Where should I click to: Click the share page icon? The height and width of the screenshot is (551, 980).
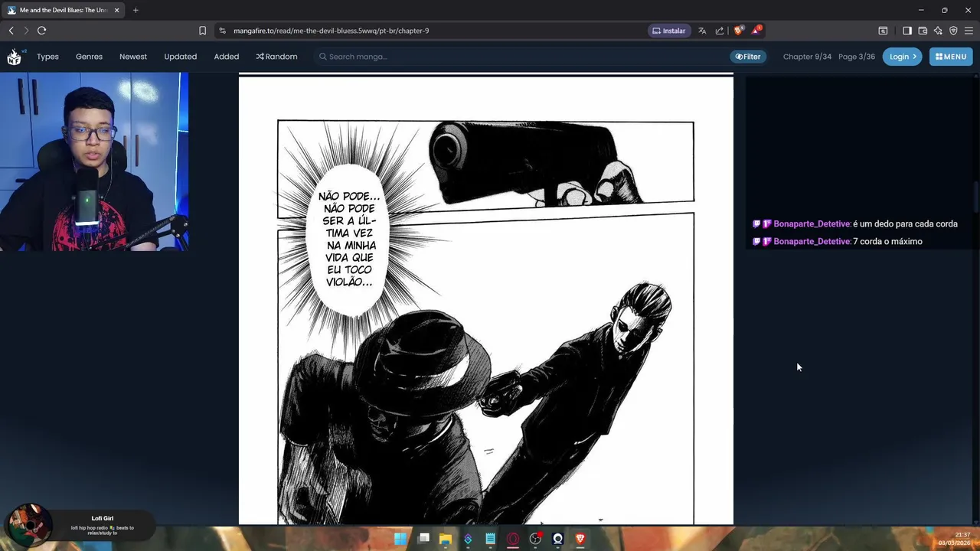coord(720,31)
